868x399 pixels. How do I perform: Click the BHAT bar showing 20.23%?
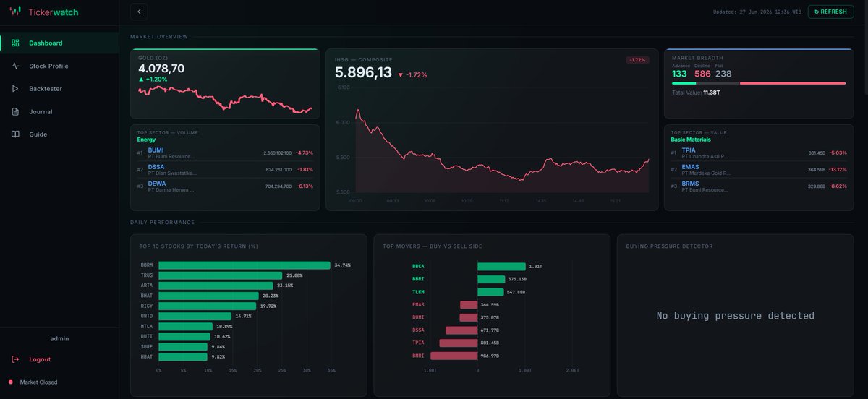pyautogui.click(x=209, y=296)
